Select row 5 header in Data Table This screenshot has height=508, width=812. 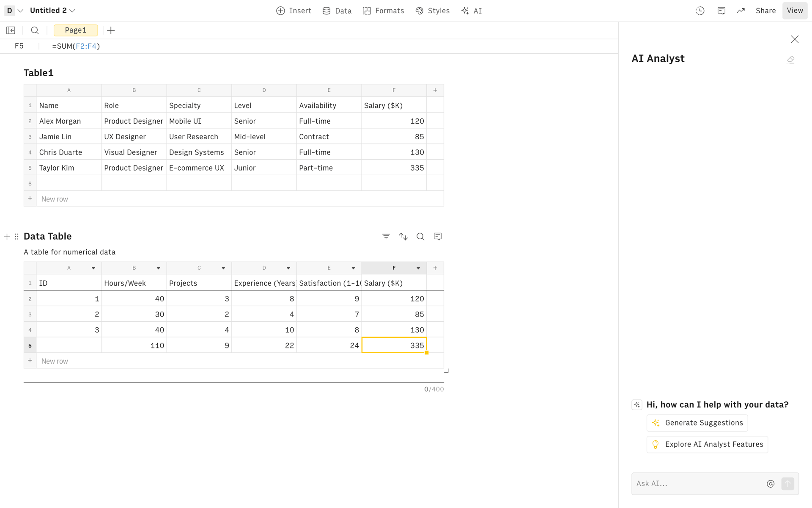point(30,345)
